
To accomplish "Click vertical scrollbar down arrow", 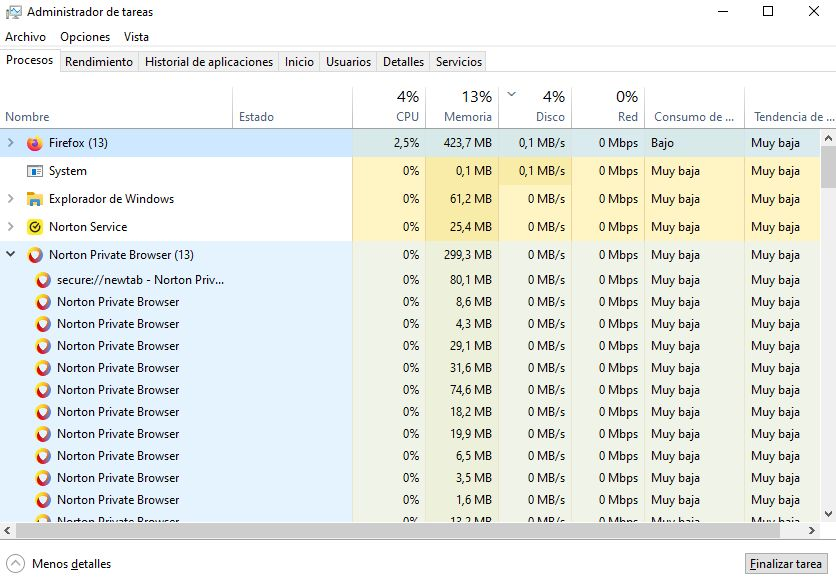I will tap(828, 514).
